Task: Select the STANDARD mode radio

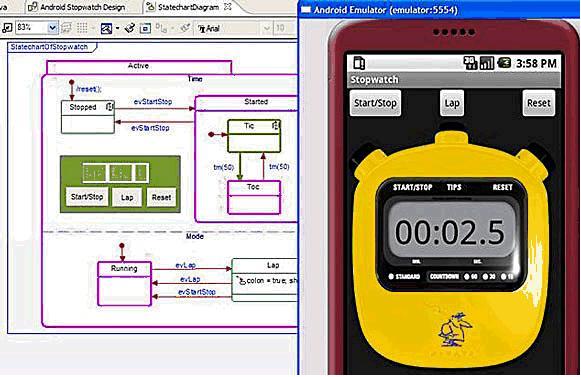Action: coord(391,277)
